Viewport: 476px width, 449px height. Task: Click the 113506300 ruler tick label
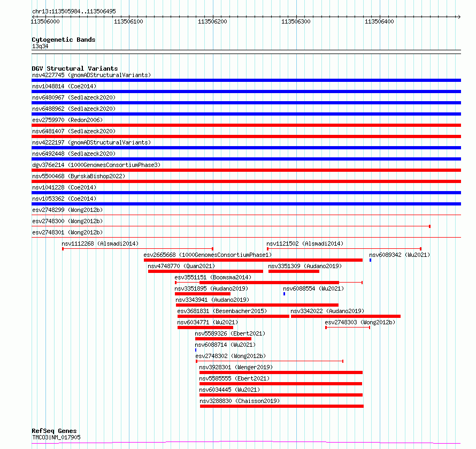coord(296,21)
